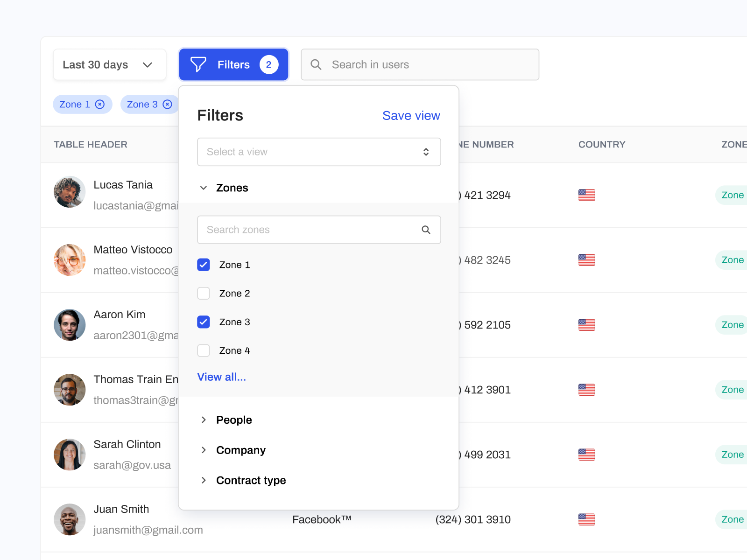Click the magnifier icon in Search in users
The width and height of the screenshot is (747, 560).
(316, 64)
